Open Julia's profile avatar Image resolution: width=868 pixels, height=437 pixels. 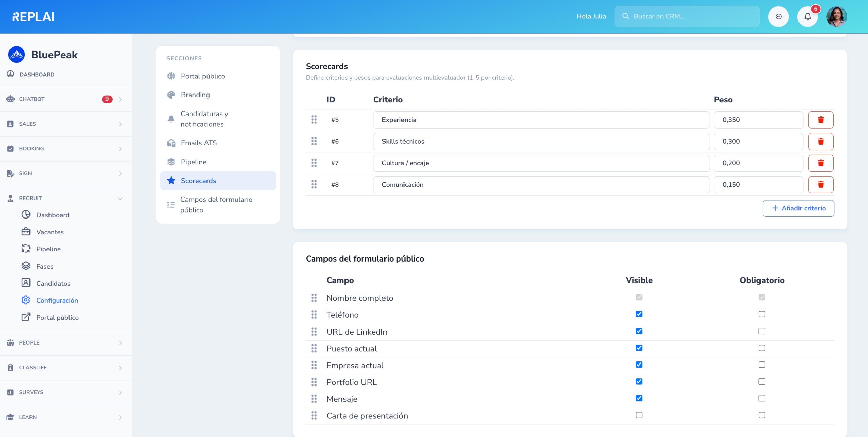coord(836,16)
